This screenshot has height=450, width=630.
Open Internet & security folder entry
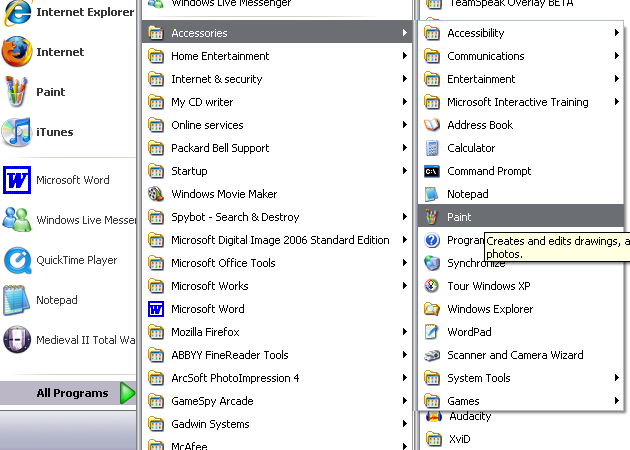coord(277,79)
